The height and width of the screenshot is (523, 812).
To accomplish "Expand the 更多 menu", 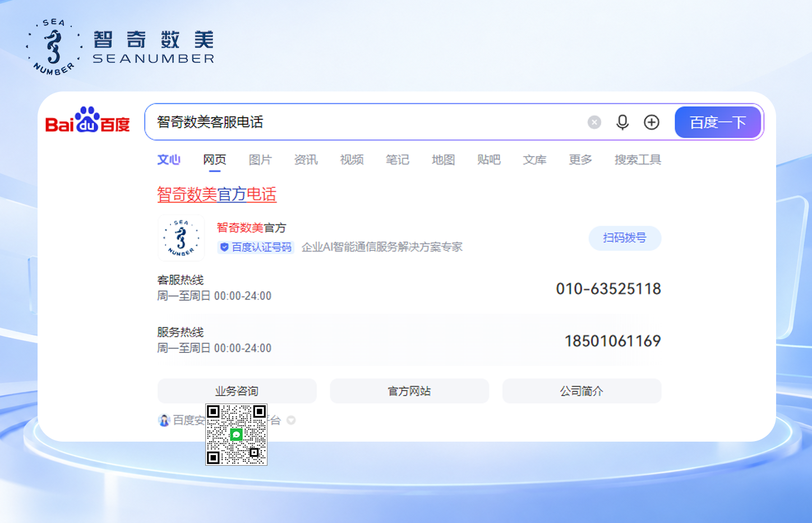I will click(580, 160).
